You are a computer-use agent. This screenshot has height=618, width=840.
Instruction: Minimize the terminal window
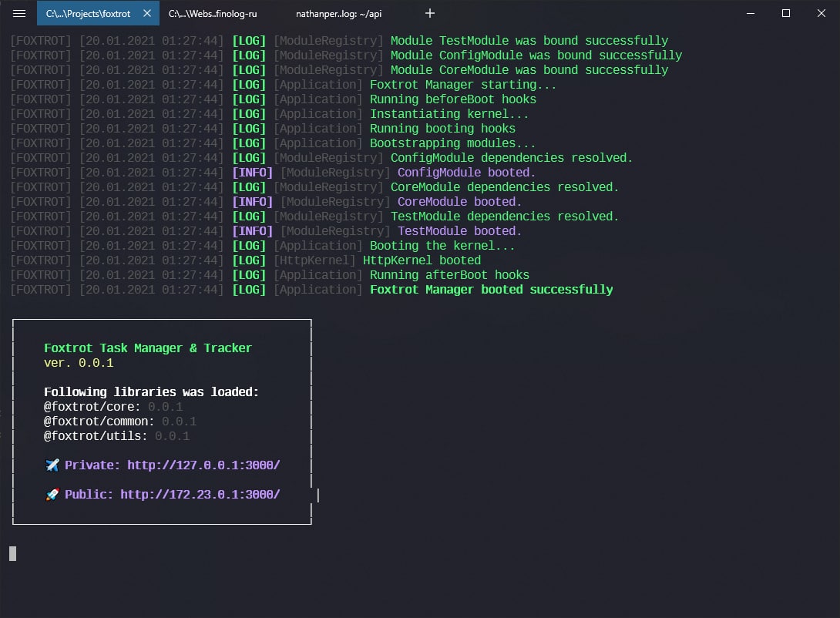coord(750,13)
